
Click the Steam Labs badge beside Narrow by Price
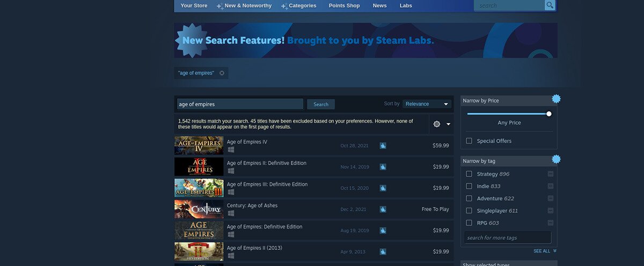point(556,99)
